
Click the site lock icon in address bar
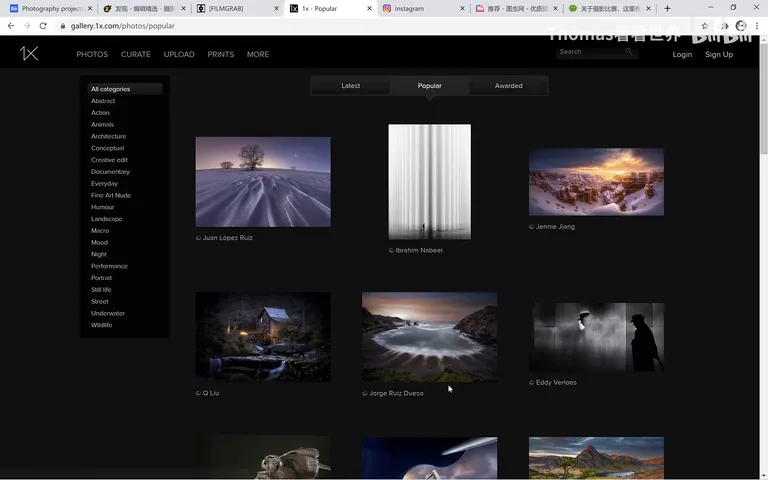[63, 26]
